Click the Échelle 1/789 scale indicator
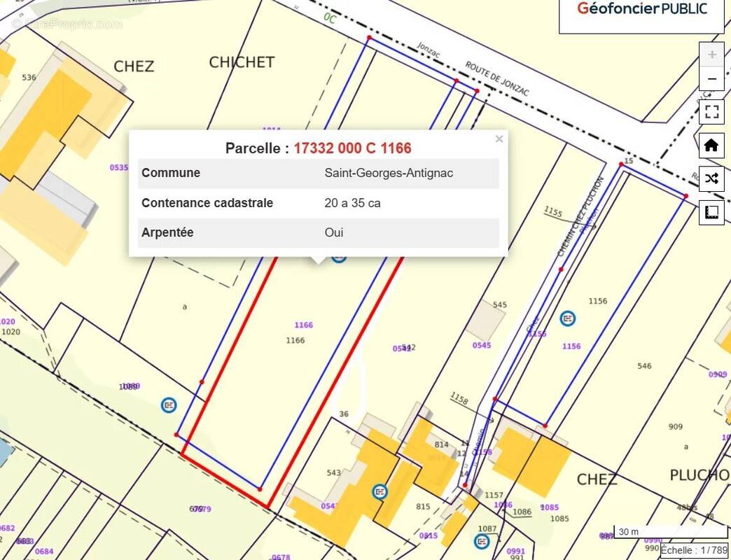The width and height of the screenshot is (731, 560). pyautogui.click(x=695, y=550)
